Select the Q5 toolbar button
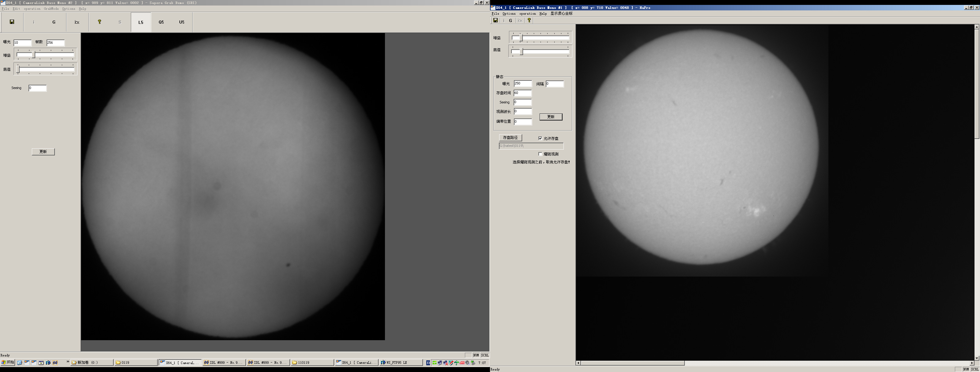This screenshot has width=980, height=372. coord(161,22)
